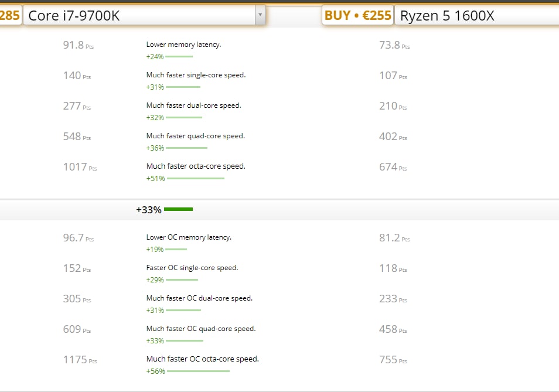Click the 674 Pts Ryzen score

click(x=393, y=167)
